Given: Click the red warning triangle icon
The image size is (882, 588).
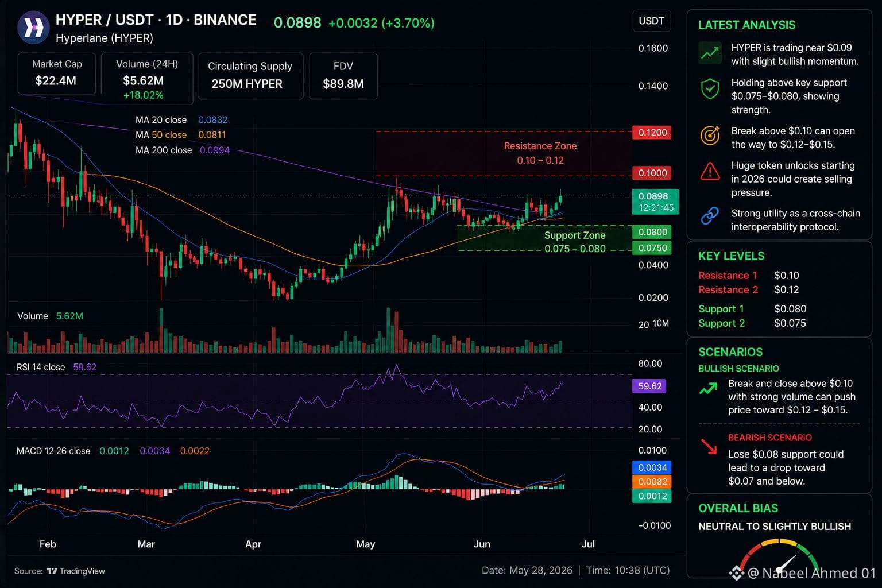Looking at the screenshot, I should click(710, 171).
